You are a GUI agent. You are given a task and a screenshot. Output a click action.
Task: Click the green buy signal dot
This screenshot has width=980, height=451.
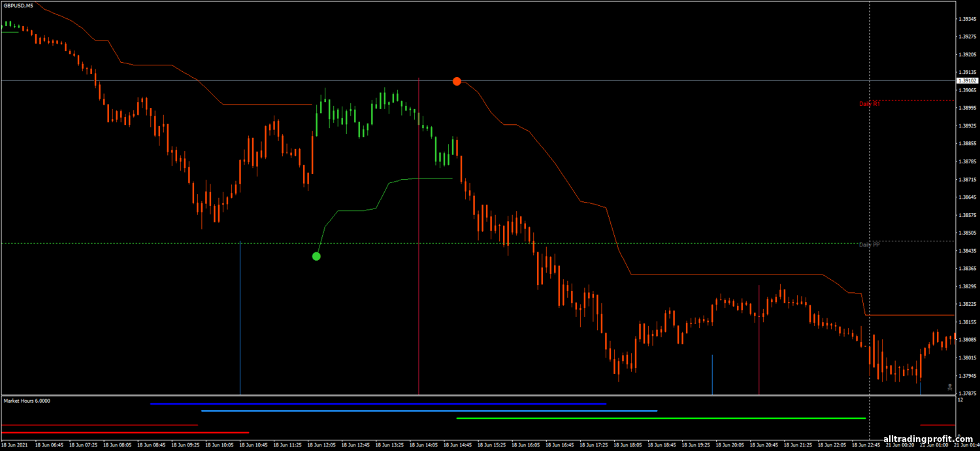point(316,256)
